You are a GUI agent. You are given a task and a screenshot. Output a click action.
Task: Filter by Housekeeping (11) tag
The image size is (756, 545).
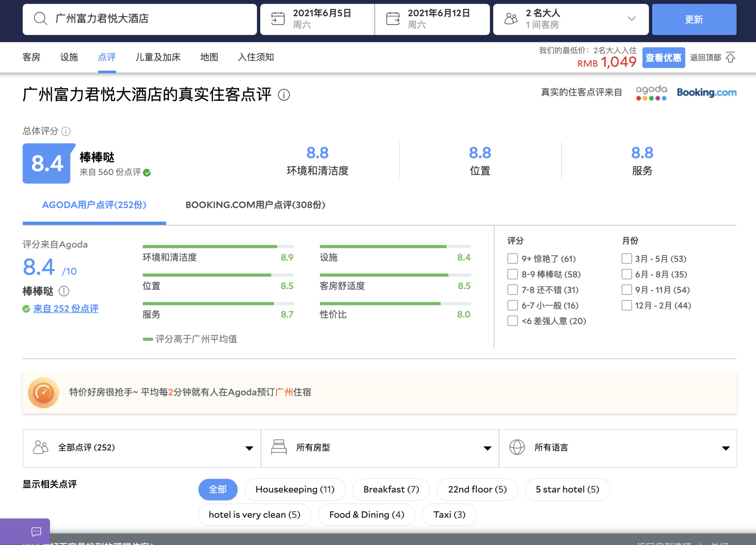coord(295,489)
